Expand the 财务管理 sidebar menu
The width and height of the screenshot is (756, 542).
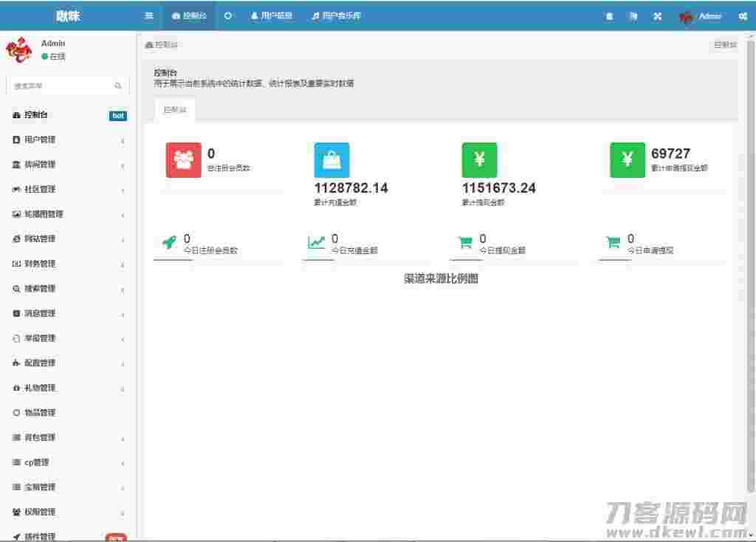pos(66,264)
